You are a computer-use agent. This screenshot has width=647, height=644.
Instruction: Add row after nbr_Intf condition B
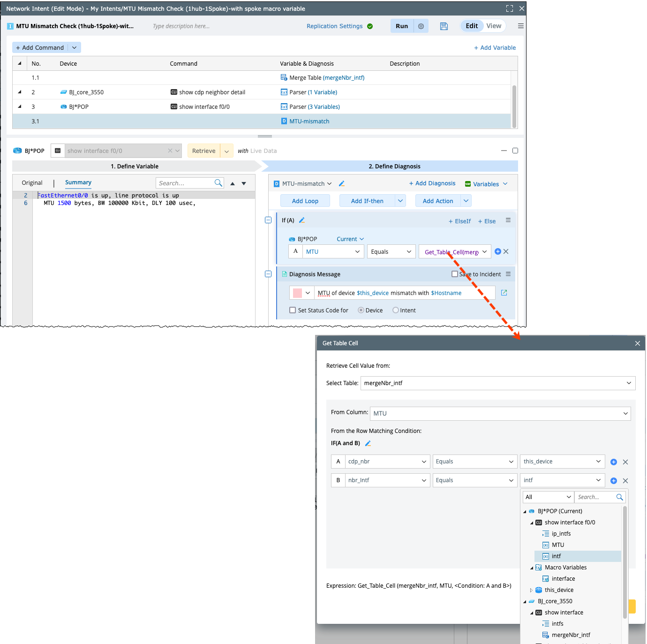pos(614,481)
